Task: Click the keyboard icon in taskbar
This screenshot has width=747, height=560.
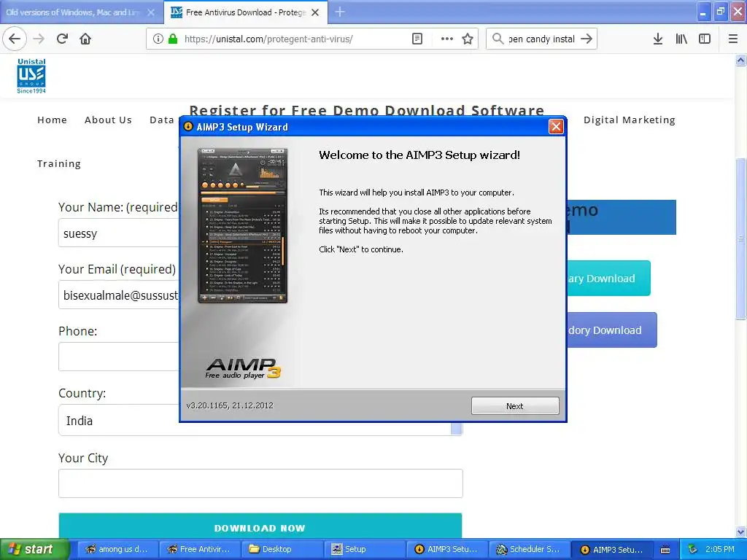Action: point(665,550)
